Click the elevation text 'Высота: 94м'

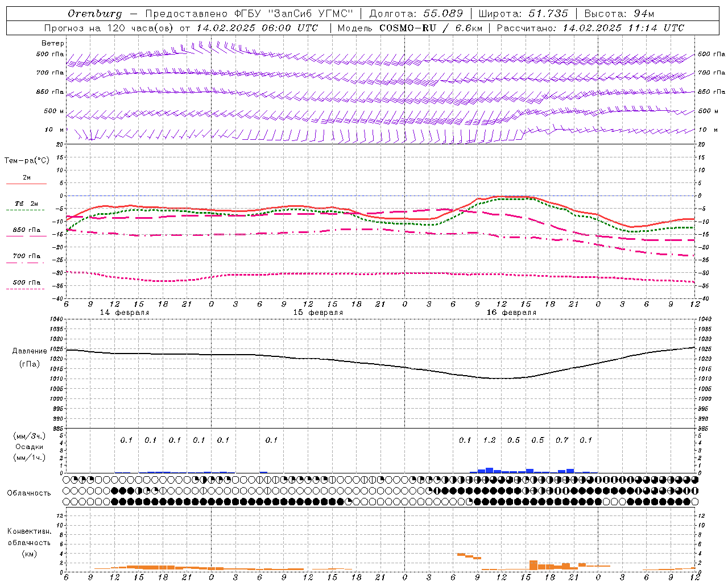619,14
